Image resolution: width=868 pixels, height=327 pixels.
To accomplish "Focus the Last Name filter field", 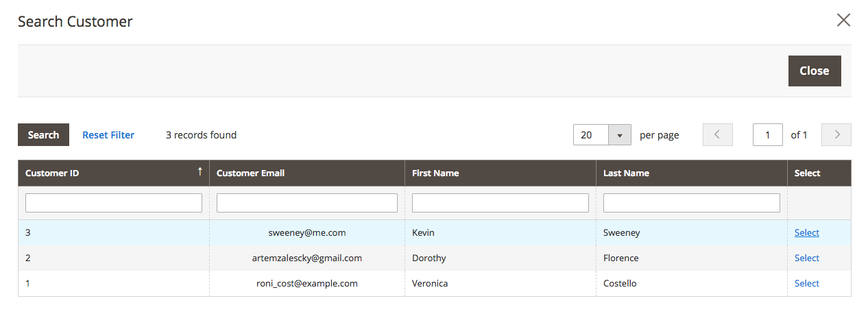I will point(692,203).
